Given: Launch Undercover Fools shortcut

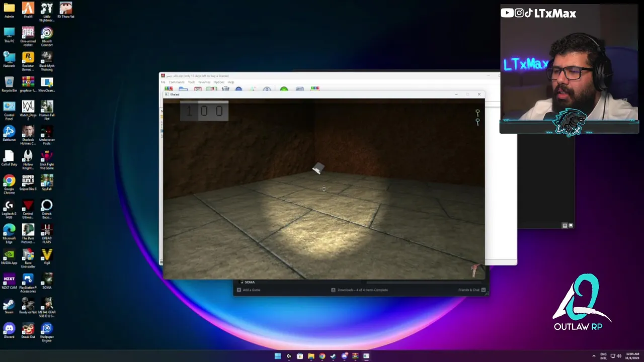Looking at the screenshot, I should click(x=47, y=135).
